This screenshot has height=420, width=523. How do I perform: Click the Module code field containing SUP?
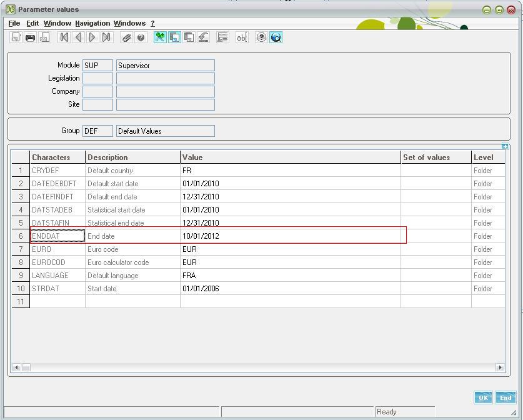pos(97,66)
